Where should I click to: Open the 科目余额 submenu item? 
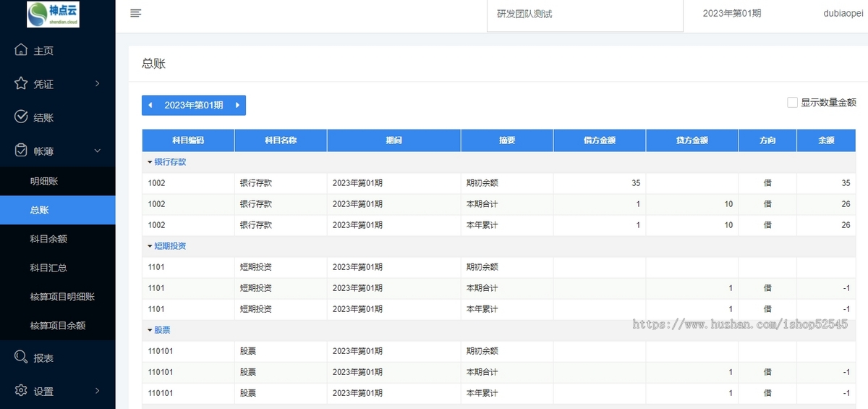pos(58,239)
